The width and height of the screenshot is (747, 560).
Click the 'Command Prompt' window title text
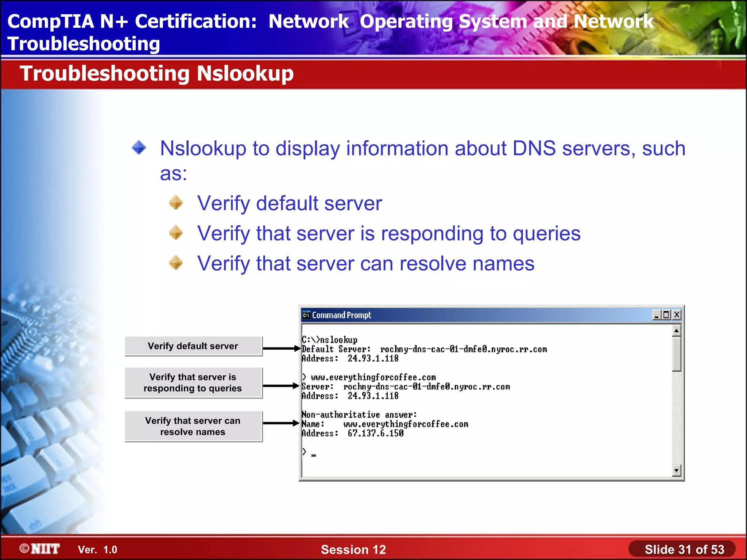(x=341, y=315)
